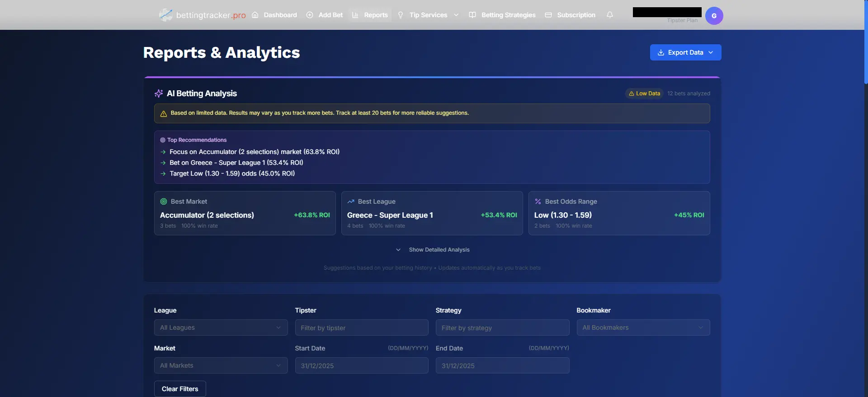Open the All Markets dropdown
Image resolution: width=868 pixels, height=397 pixels.
pos(221,365)
